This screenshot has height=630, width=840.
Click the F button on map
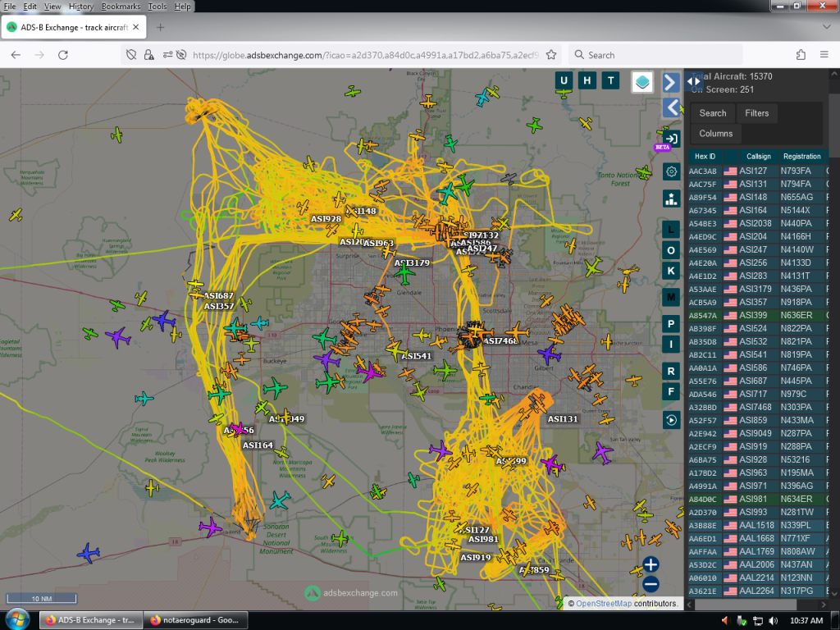(x=671, y=391)
